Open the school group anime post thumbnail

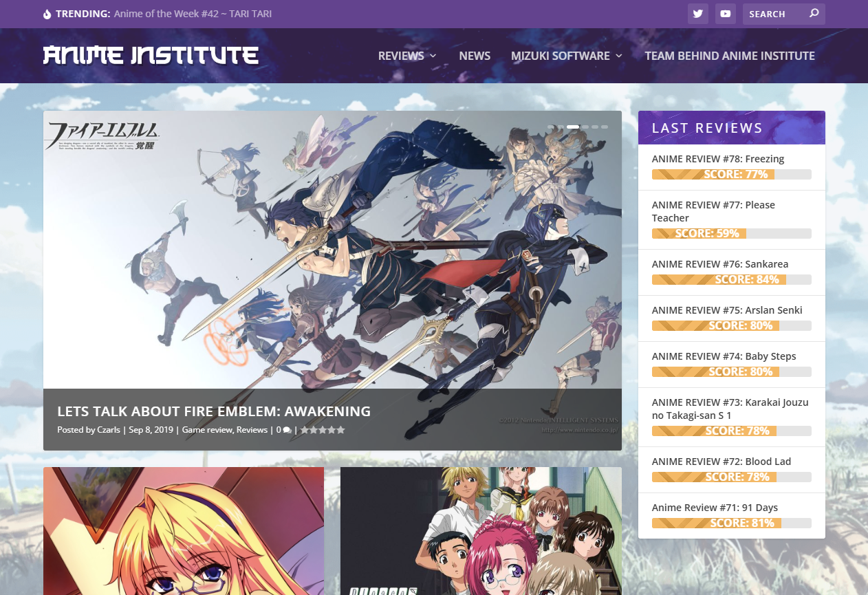click(481, 531)
